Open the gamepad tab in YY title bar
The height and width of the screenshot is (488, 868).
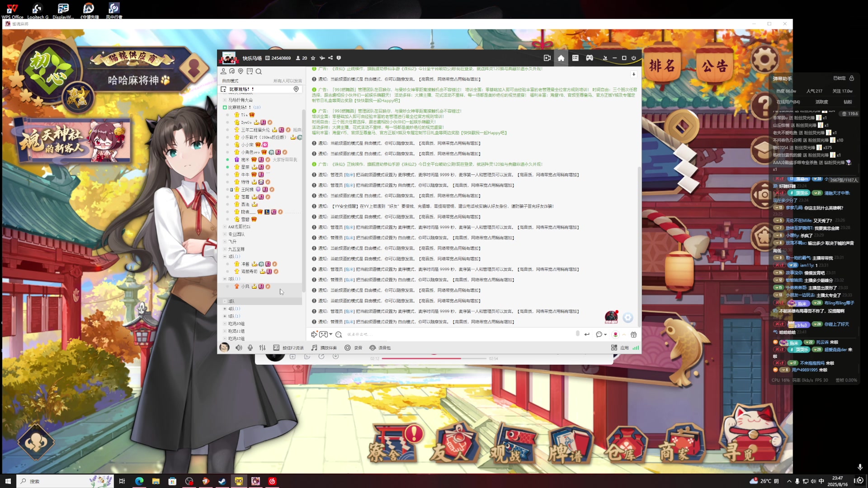(590, 58)
